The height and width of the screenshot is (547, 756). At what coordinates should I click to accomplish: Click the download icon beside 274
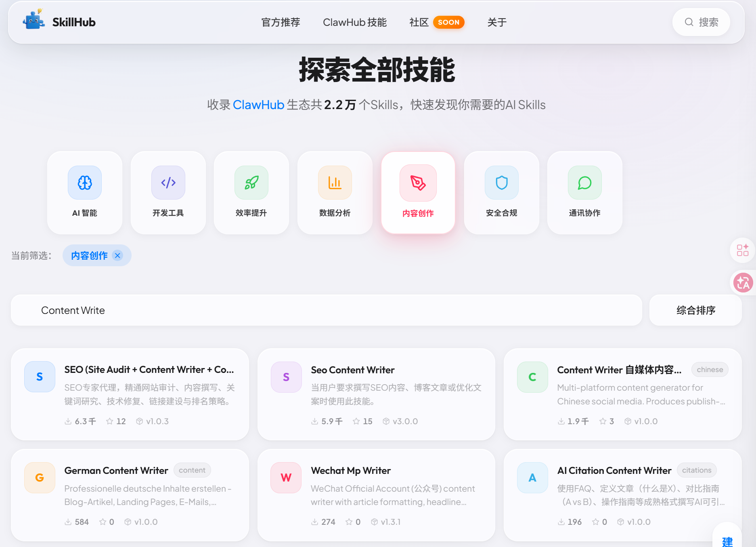[x=314, y=522]
